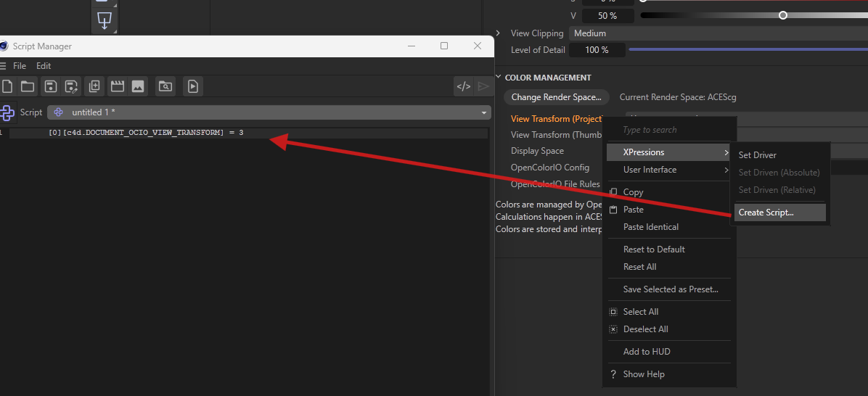Click the V value slider handle
Image resolution: width=868 pixels, height=396 pixels.
782,15
